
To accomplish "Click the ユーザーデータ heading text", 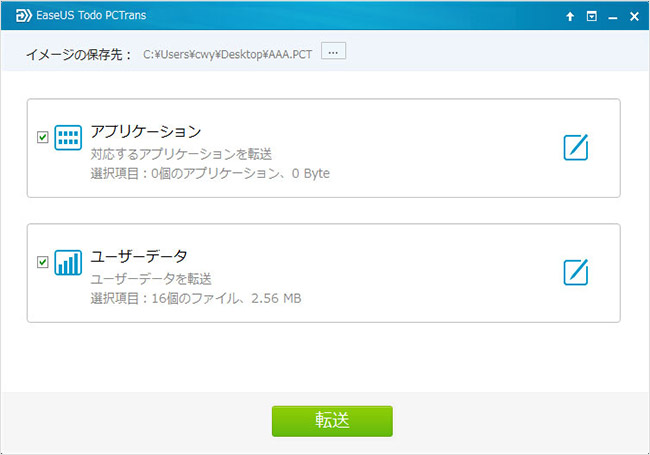I will [139, 257].
